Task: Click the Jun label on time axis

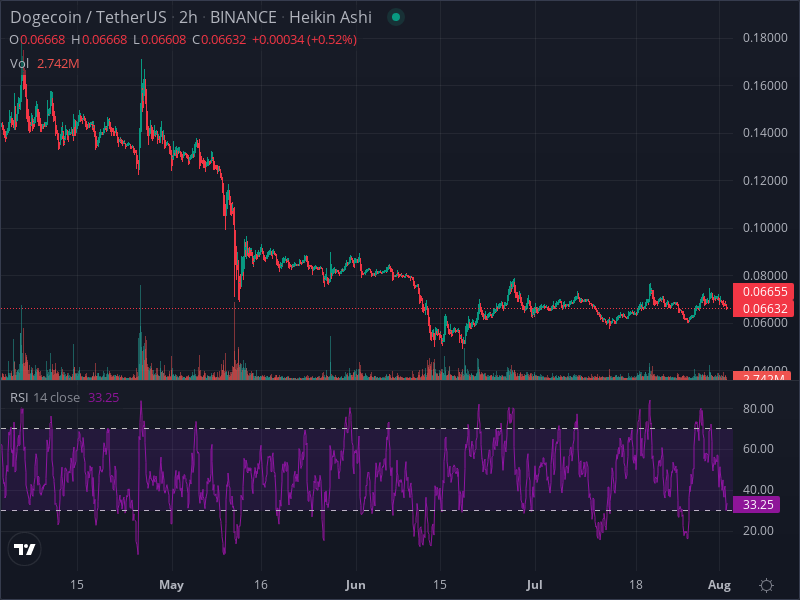Action: [x=355, y=585]
